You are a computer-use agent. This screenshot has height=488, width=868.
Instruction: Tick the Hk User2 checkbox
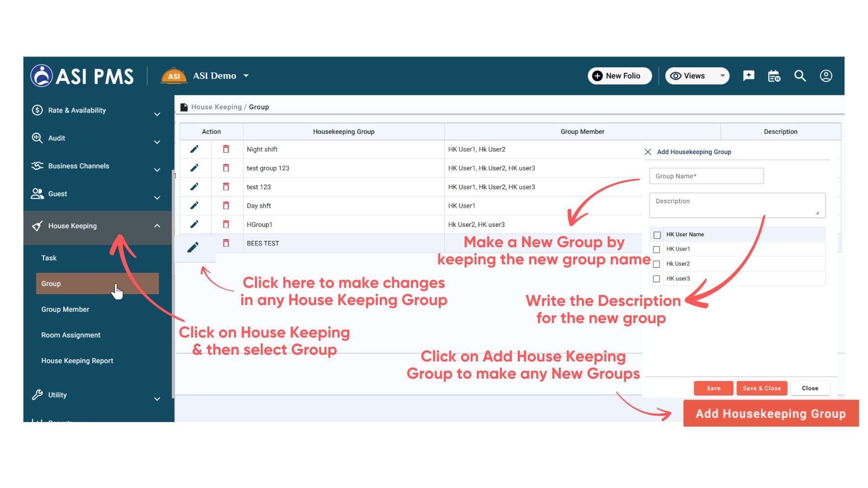click(x=657, y=264)
